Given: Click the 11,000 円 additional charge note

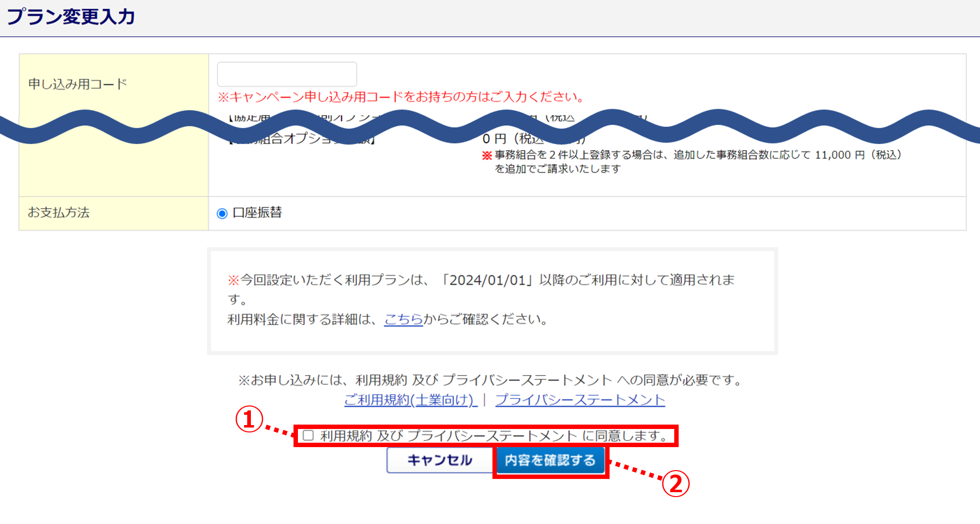Looking at the screenshot, I should click(x=692, y=162).
